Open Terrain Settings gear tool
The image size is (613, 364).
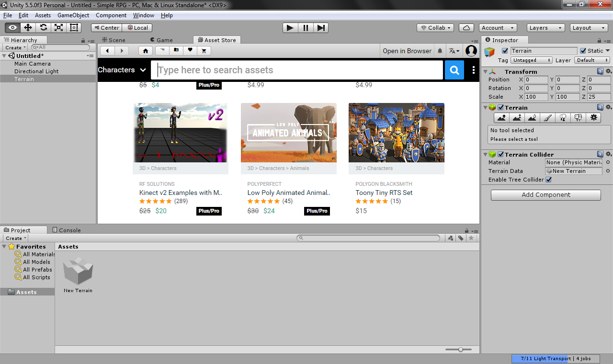[x=594, y=117]
